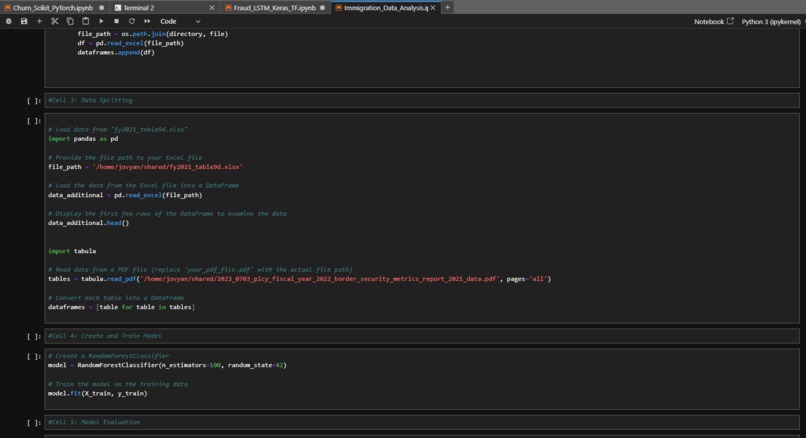Switch to the Churn_Scikit_PyTorch.ipynb tab
Screen dimensions: 806x438
point(54,8)
